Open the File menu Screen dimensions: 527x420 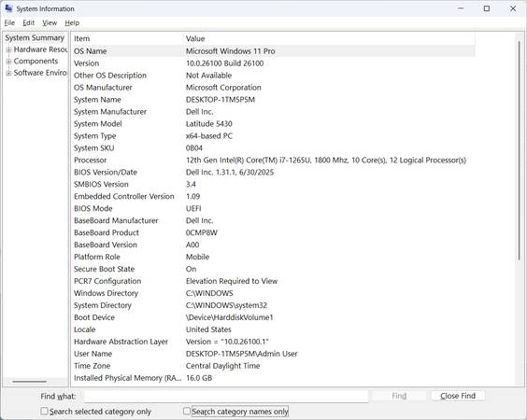click(9, 22)
